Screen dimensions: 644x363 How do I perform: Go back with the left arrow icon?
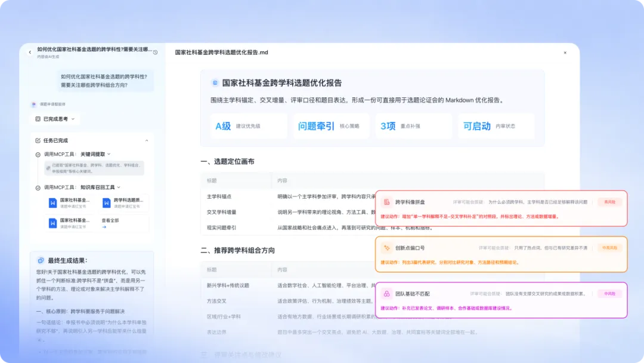click(30, 52)
